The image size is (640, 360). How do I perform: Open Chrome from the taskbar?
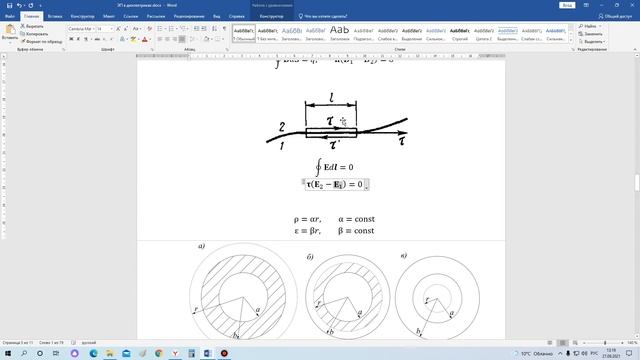pyautogui.click(x=159, y=353)
